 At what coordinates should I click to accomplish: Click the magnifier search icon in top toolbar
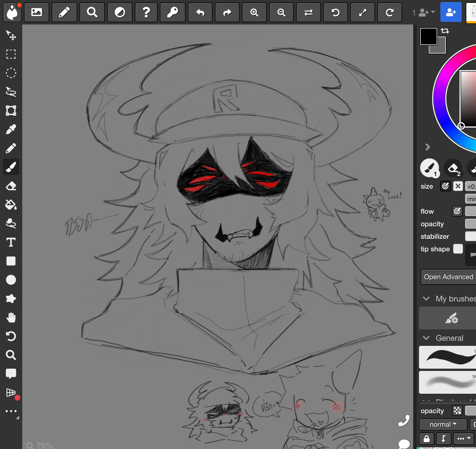coord(92,12)
